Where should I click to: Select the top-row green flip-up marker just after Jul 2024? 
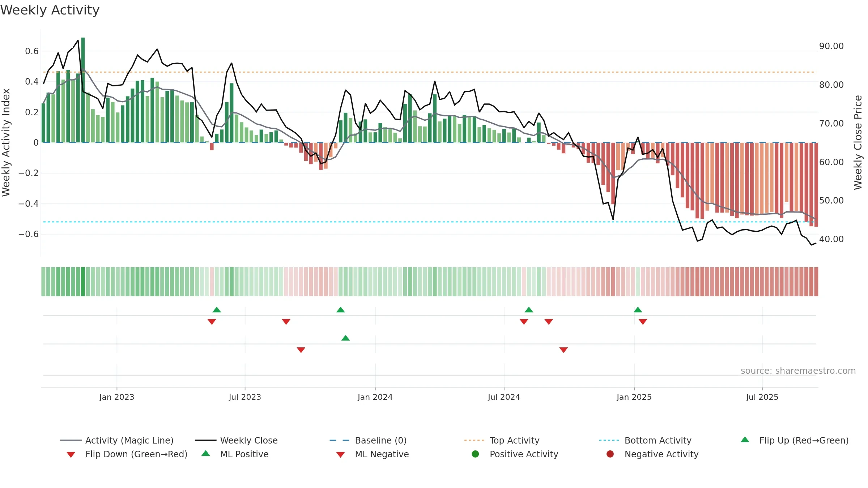coord(529,310)
